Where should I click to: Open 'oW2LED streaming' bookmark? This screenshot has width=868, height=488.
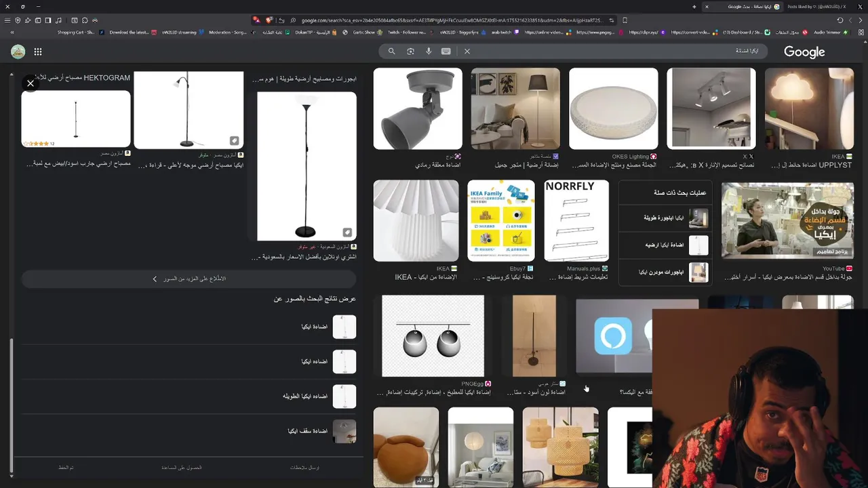[x=179, y=32]
